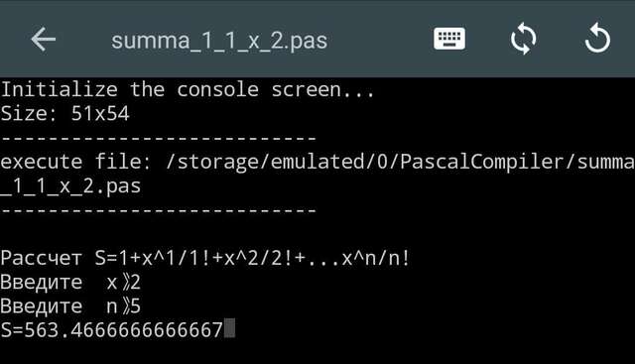Tap the wrapped '_1_1_x_2.pas' console line
Image resolution: width=635 pixels, height=364 pixels.
coord(70,186)
